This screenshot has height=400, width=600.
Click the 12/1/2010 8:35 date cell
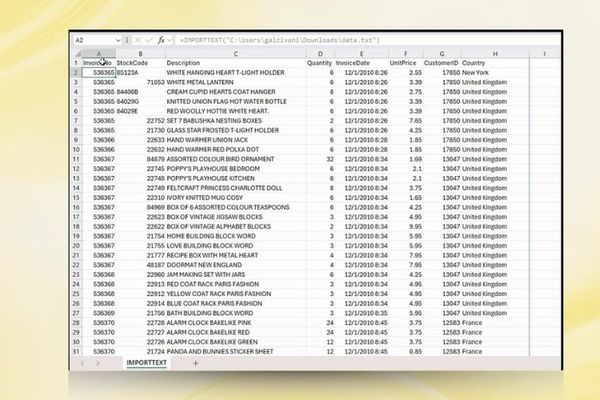click(x=362, y=313)
